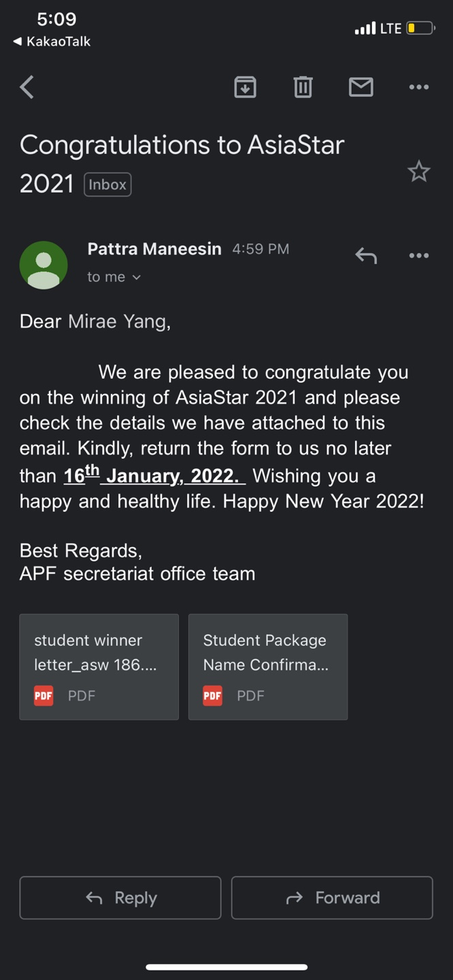Open the sender's three-dot options menu
Viewport: 453px width, 980px height.
coord(418,256)
